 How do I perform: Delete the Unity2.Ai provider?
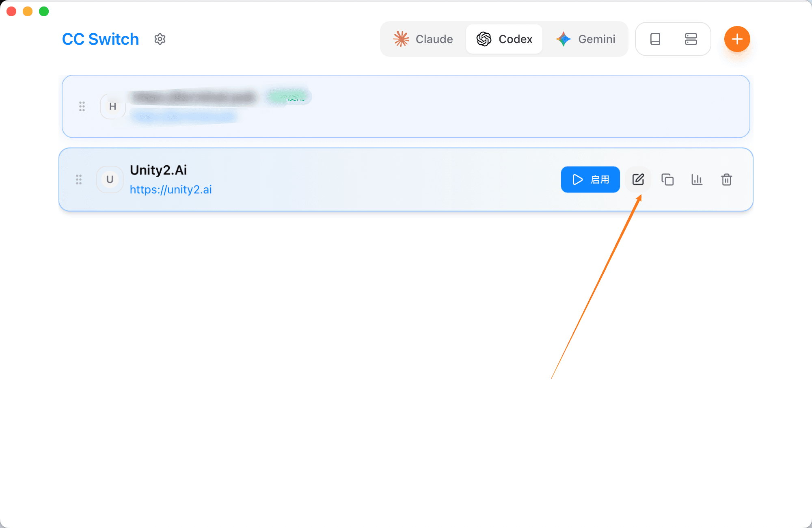click(727, 180)
